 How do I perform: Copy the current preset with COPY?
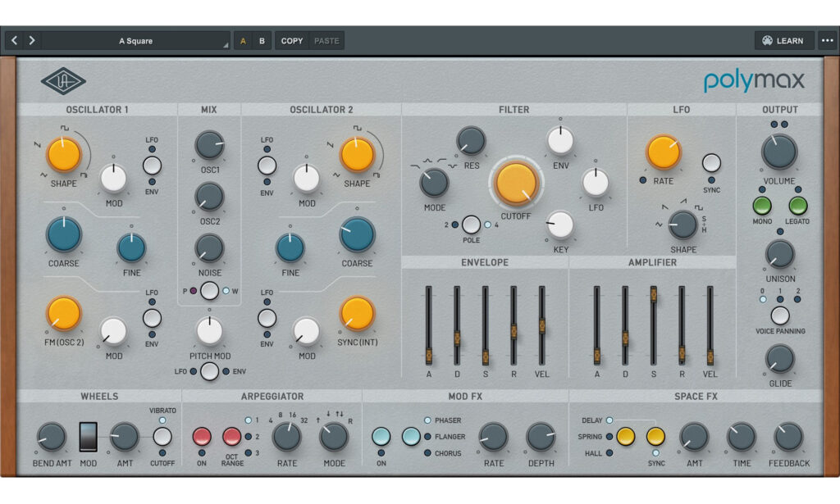[x=291, y=39]
